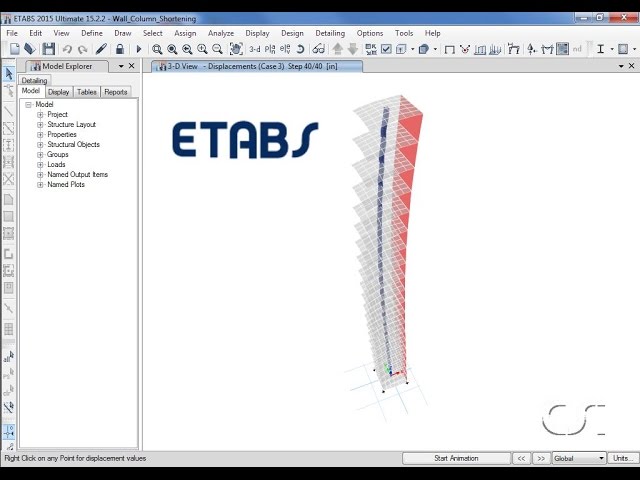
Task: Set the Plan view
Action: tap(270, 49)
